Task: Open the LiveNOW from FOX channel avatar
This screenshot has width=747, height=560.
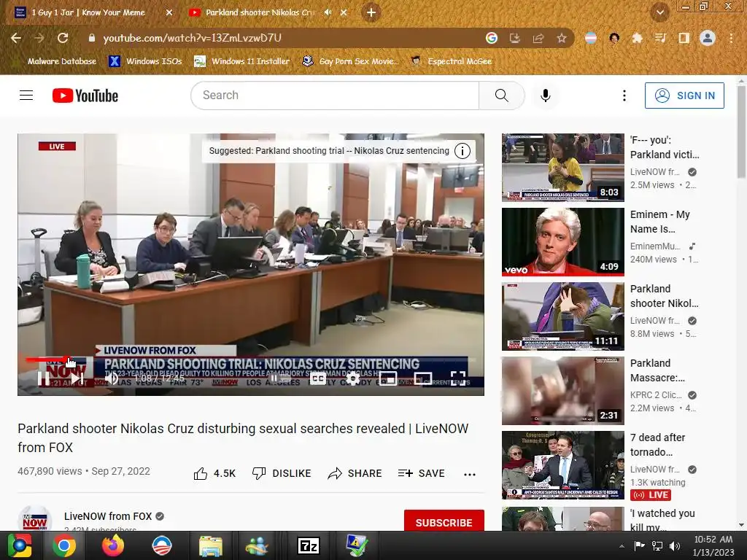Action: pos(35,519)
